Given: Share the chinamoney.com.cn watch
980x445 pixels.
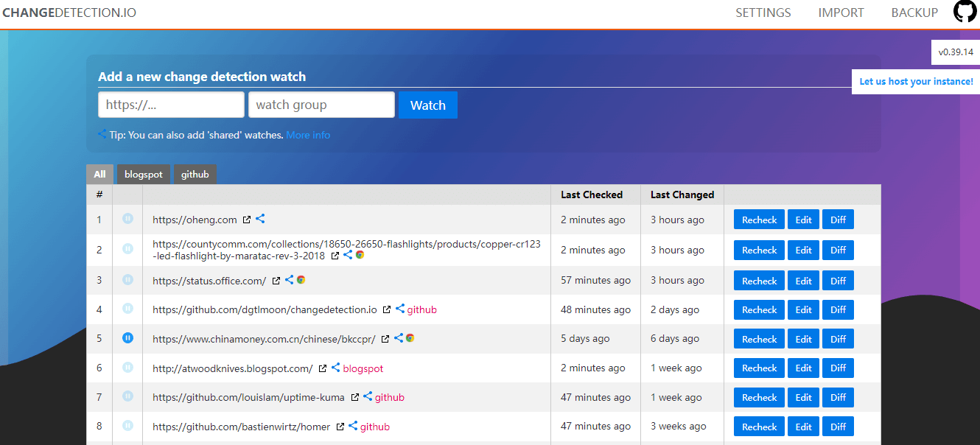Looking at the screenshot, I should (x=399, y=338).
